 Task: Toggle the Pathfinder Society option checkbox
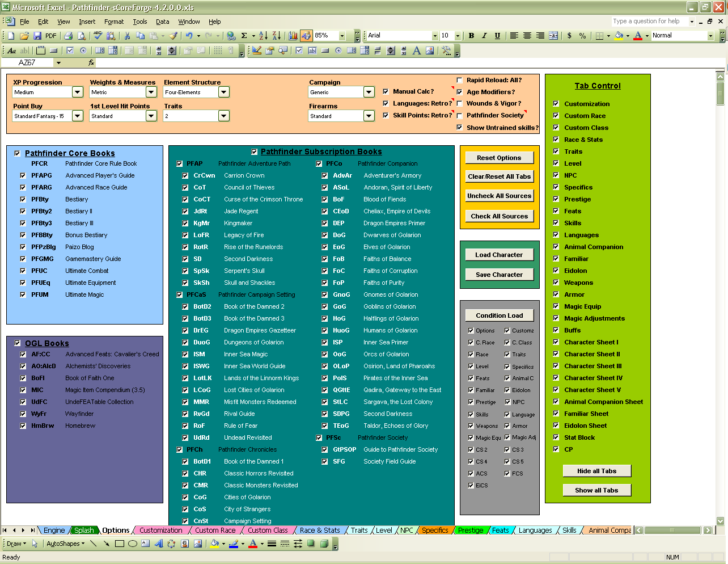(459, 116)
